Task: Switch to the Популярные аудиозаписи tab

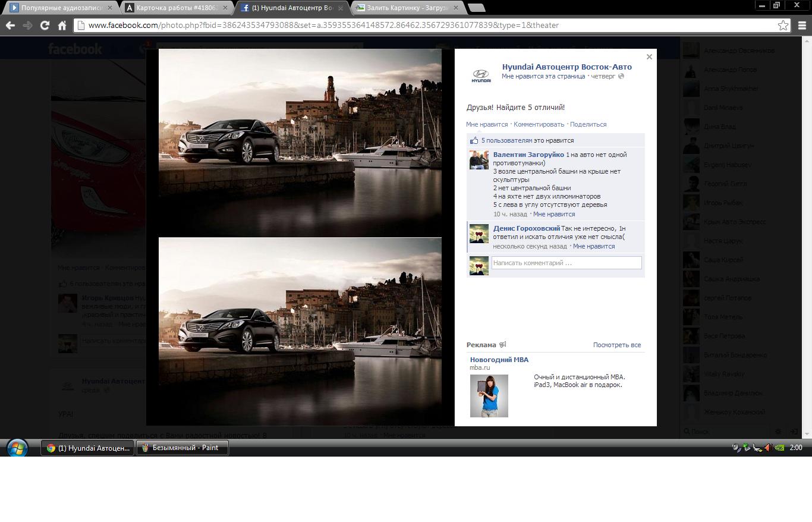Action: [x=59, y=8]
